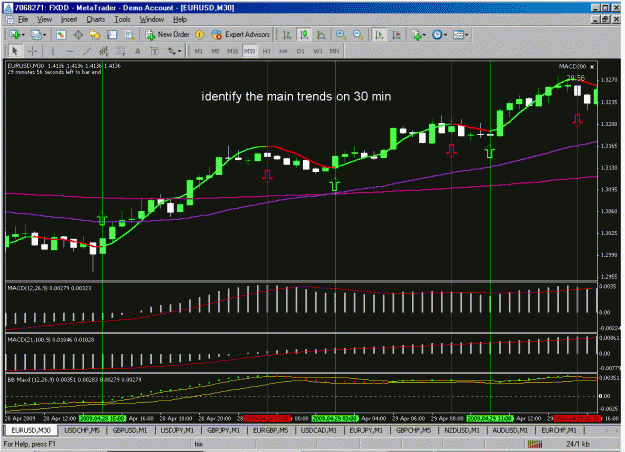Select the M30 timeframe button
The height and width of the screenshot is (452, 625).
point(250,51)
